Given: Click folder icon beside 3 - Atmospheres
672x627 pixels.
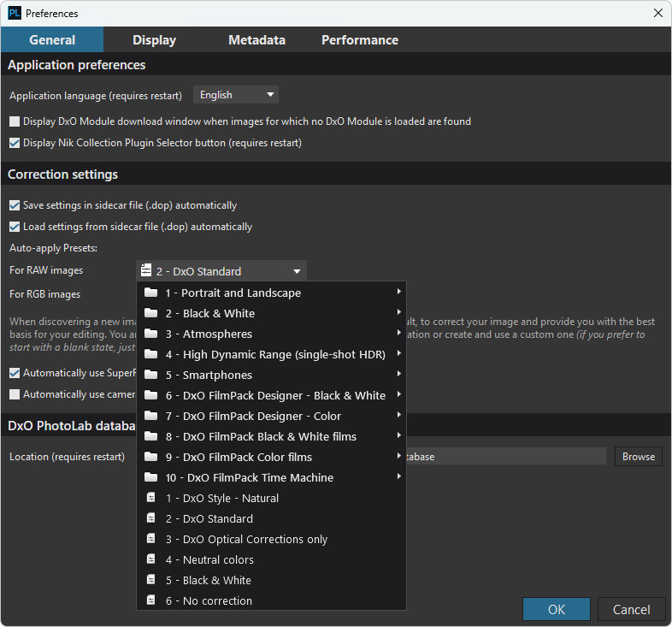Looking at the screenshot, I should point(150,334).
